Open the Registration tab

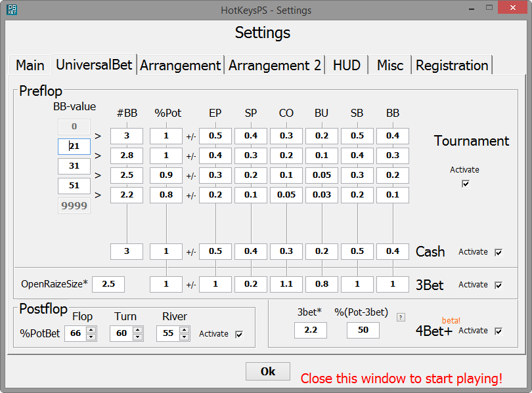point(452,65)
